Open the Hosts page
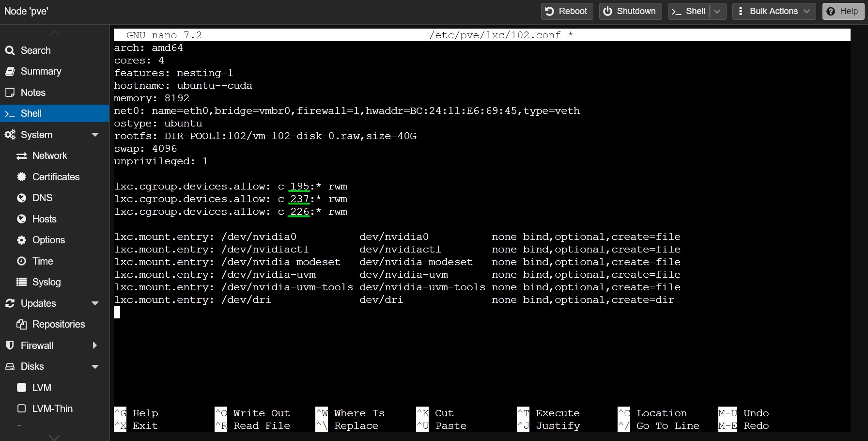 pyautogui.click(x=55, y=219)
